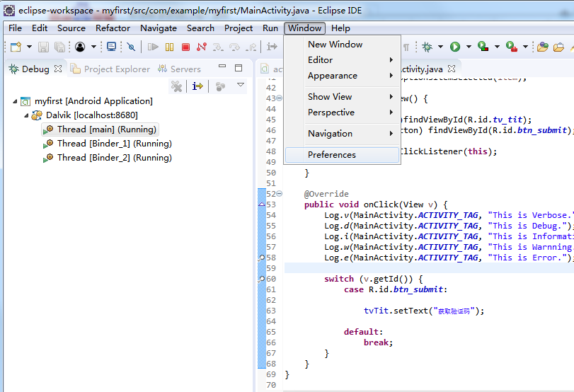
Task: Collapse myfirst [Android Application] tree node
Action: tap(15, 101)
